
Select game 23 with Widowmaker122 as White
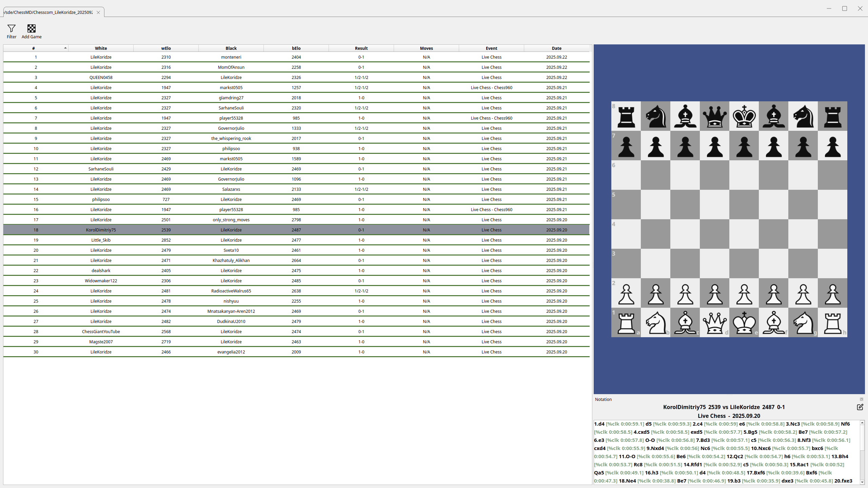coord(296,281)
